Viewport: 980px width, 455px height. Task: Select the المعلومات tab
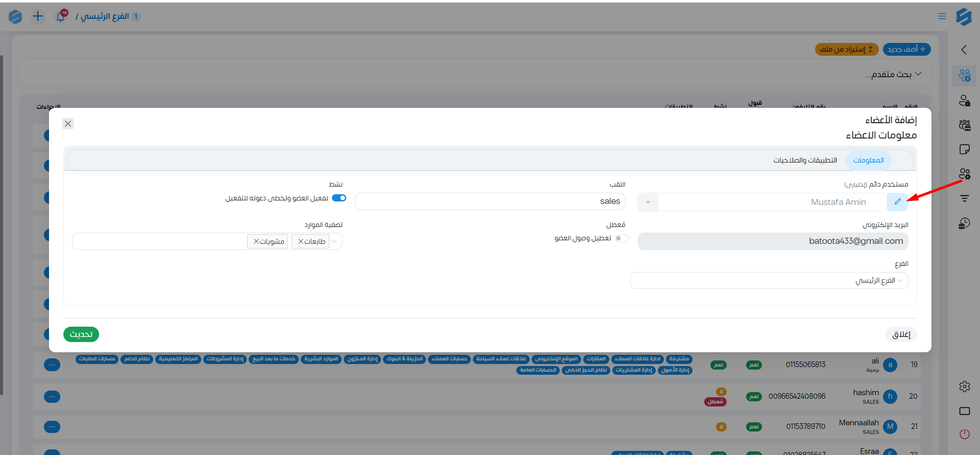(868, 161)
